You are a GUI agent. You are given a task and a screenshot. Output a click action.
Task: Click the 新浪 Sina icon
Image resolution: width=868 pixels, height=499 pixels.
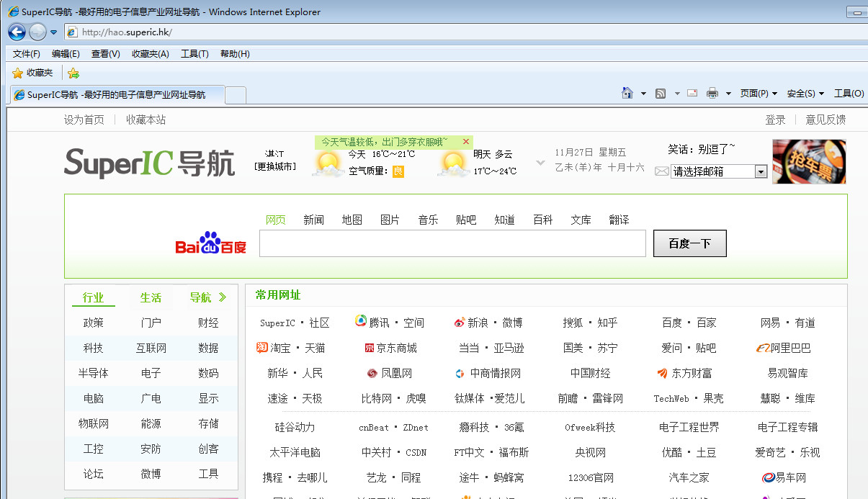[x=460, y=322]
